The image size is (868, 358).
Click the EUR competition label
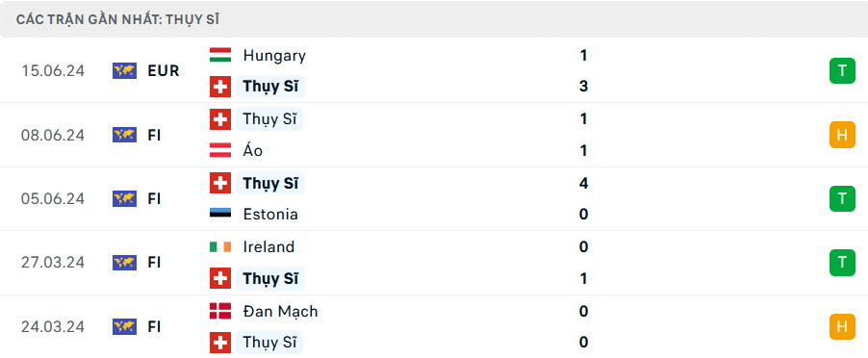coord(164,71)
